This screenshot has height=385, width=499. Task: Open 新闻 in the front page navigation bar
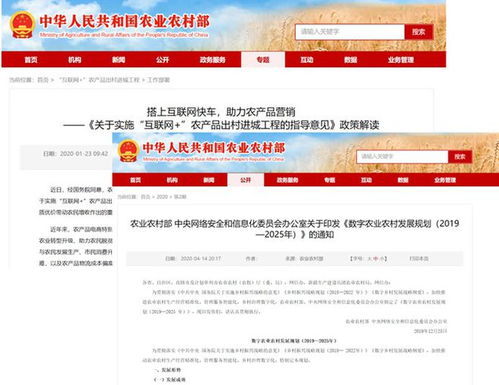tap(209, 180)
